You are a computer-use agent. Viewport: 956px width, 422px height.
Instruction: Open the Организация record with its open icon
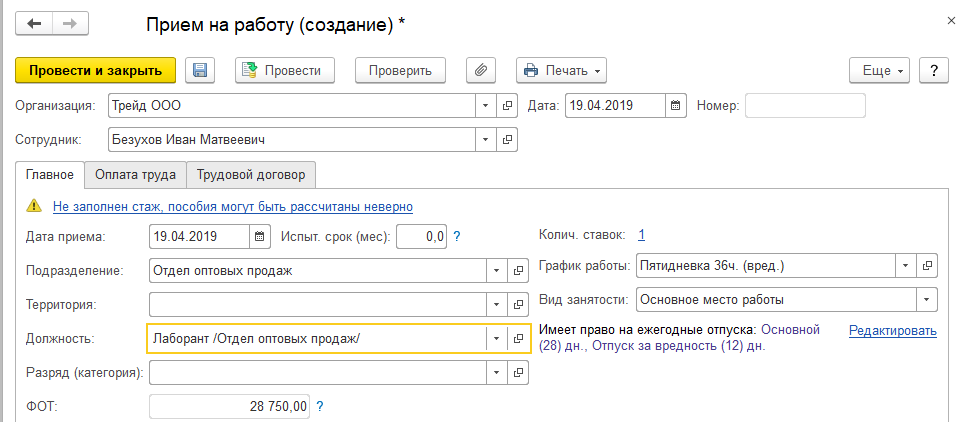click(x=508, y=105)
